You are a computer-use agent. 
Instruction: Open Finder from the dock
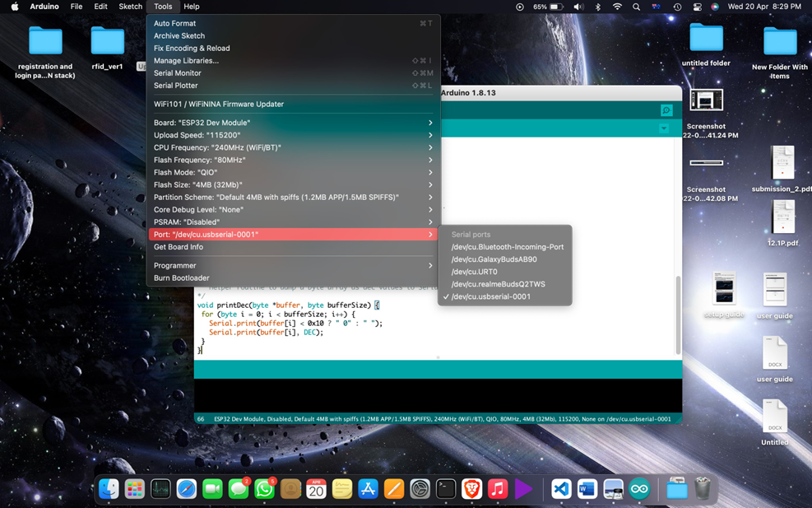109,489
